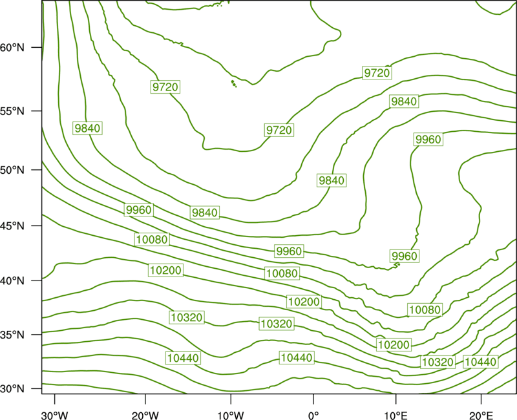Click the 10°E longitude axis label
This screenshot has height=420, width=517.
tap(395, 415)
